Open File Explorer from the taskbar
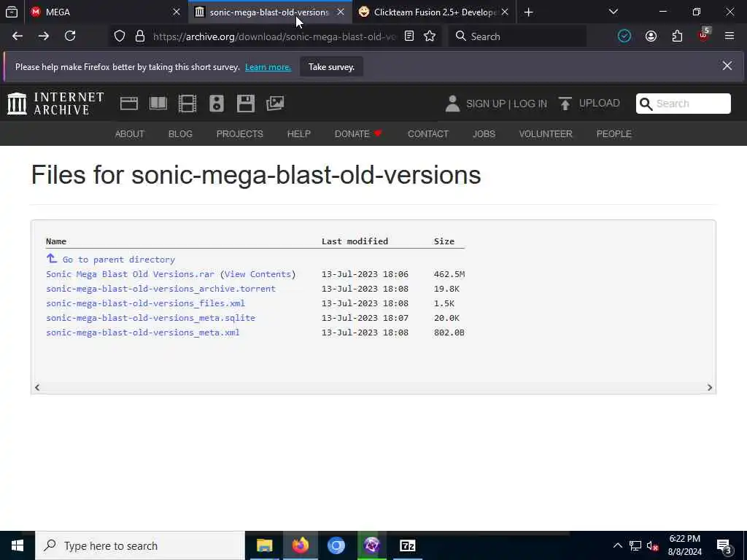Viewport: 747px width, 560px height. [264, 545]
